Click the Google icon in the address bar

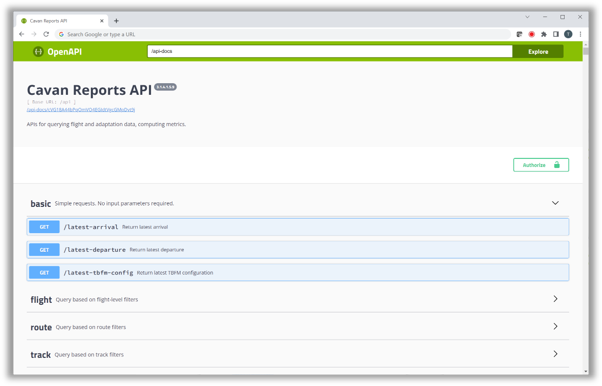61,34
